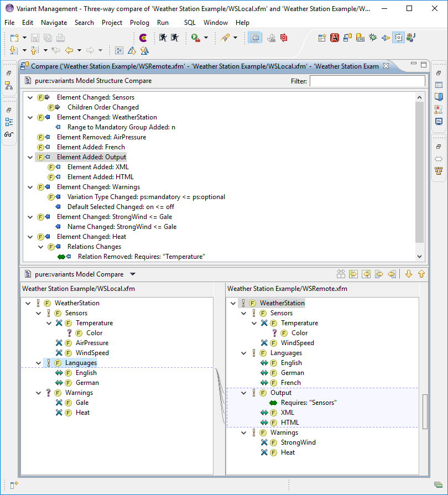Click the New wizard toolbar icon

pos(14,38)
